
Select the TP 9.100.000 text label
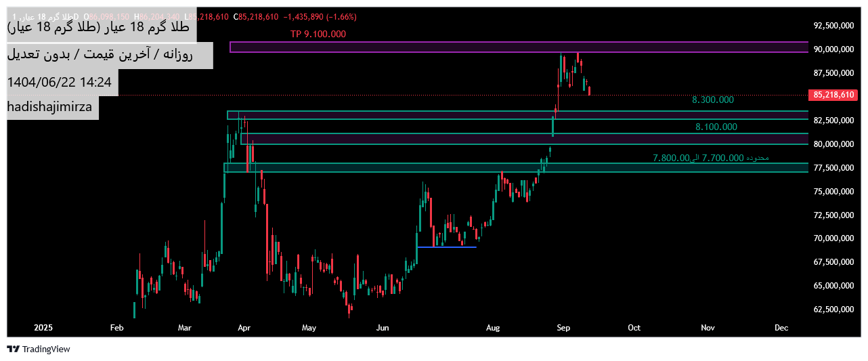(318, 34)
